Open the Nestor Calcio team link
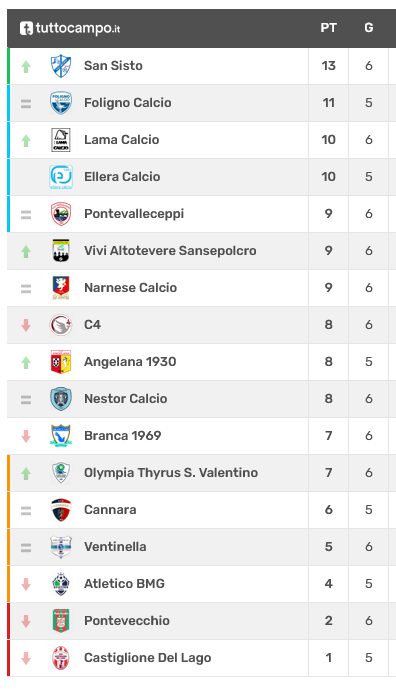 (x=126, y=399)
